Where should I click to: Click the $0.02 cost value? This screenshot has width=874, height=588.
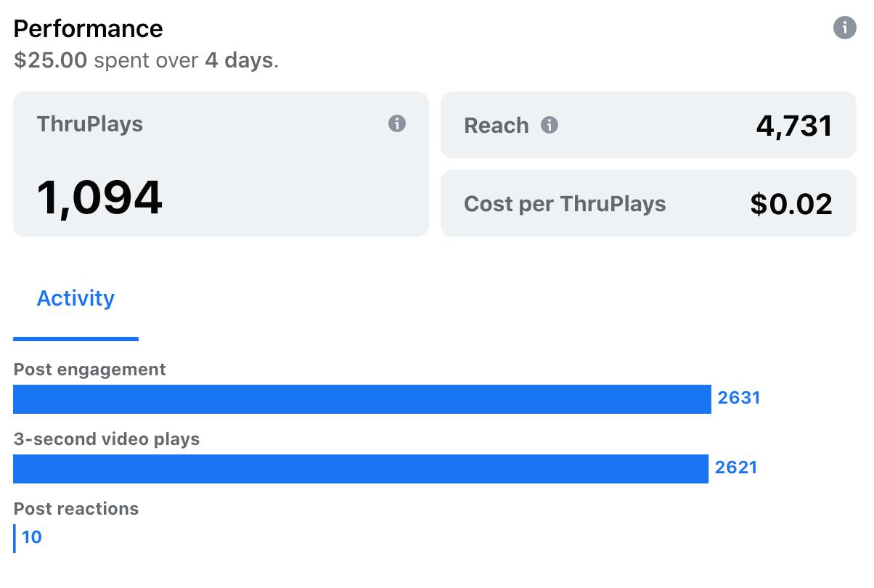(x=791, y=204)
